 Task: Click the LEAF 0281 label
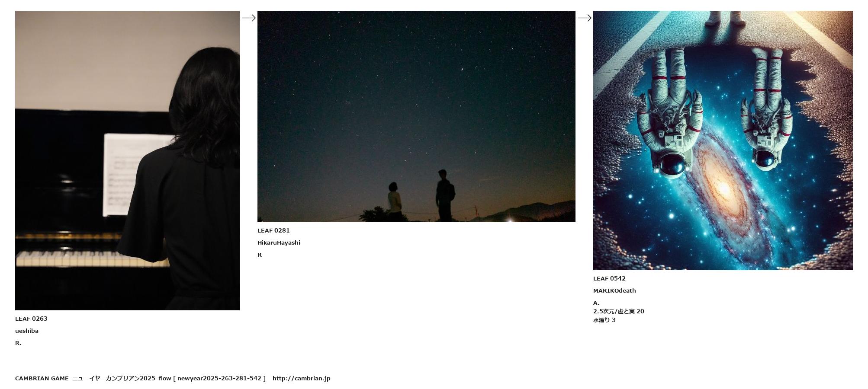tap(273, 230)
